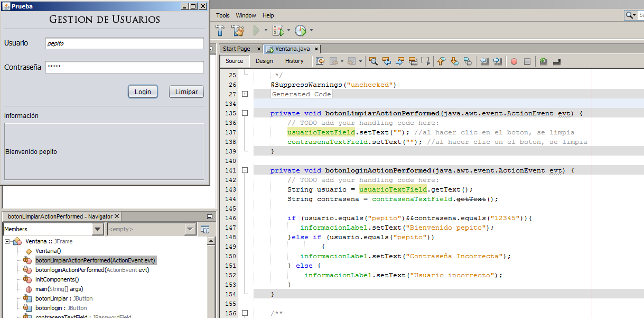Toggle Highlight Search in the editor toolbar

coord(412,61)
